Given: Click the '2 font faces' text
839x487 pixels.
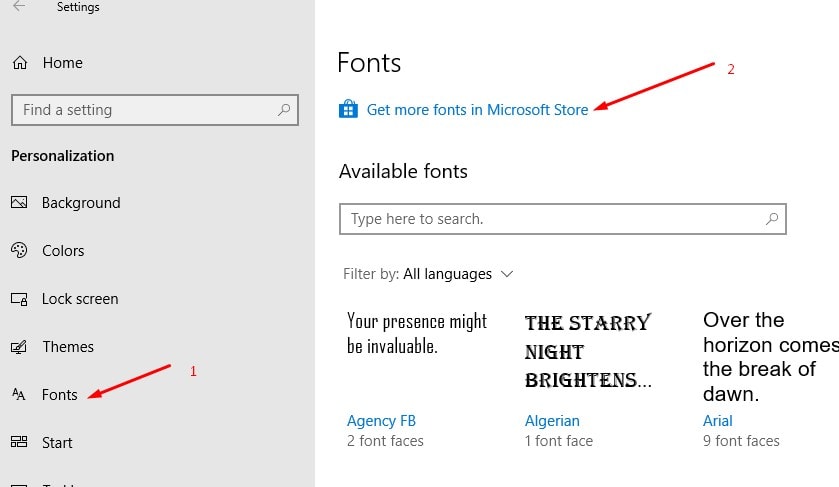Looking at the screenshot, I should tap(385, 441).
